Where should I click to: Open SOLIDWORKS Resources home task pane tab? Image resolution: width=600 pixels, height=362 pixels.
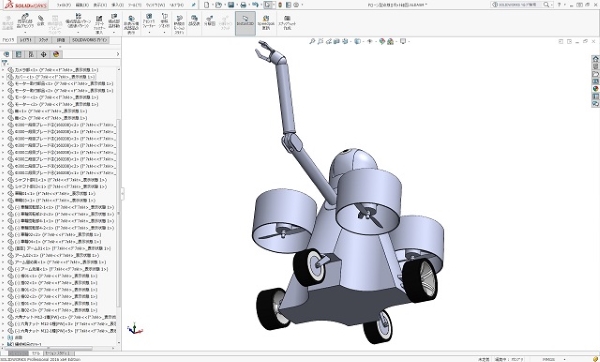[595, 59]
